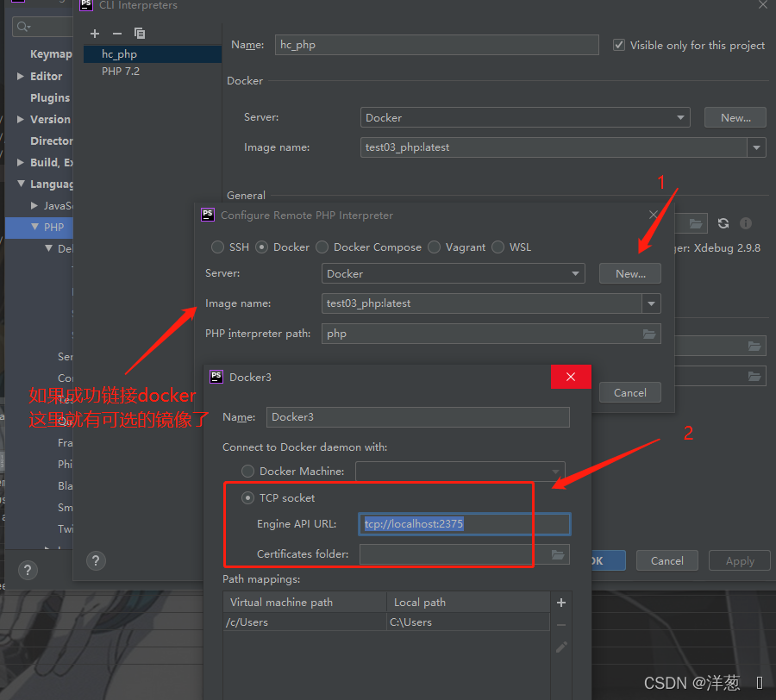Select PHP 7.2 interpreter in the list

pos(153,72)
